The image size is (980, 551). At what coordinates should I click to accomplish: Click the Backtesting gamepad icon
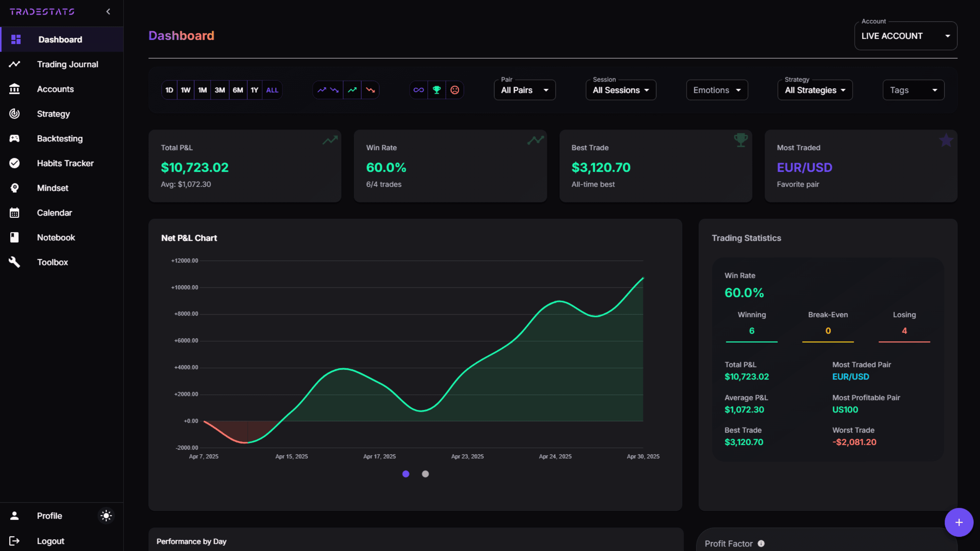(14, 138)
